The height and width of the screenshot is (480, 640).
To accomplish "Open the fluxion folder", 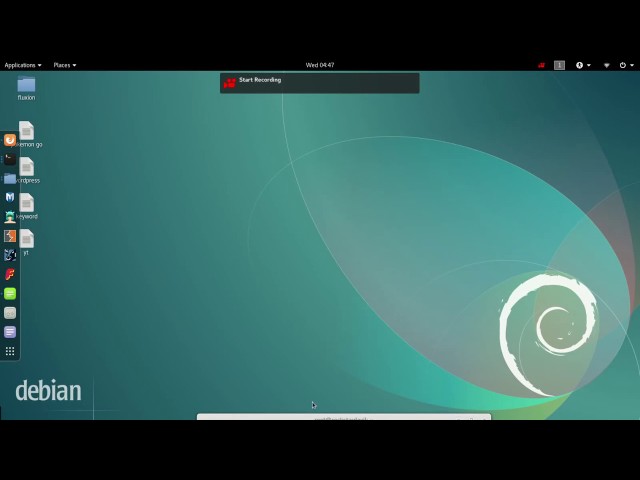I will point(27,88).
